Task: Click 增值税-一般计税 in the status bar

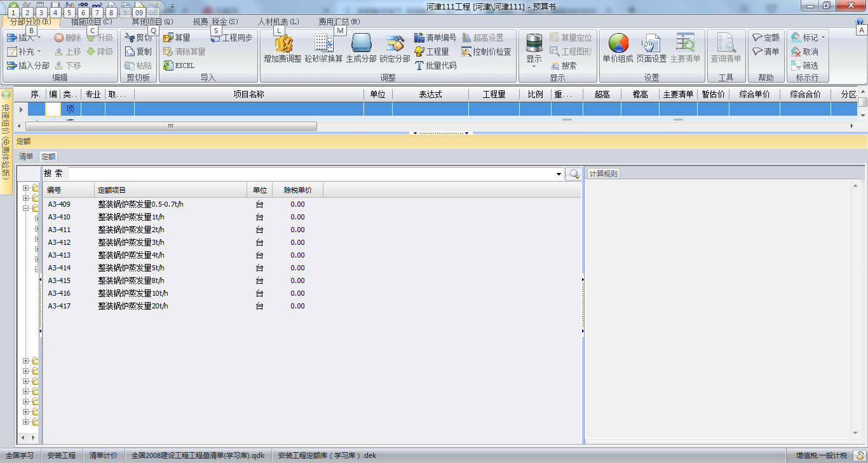Action: point(822,455)
